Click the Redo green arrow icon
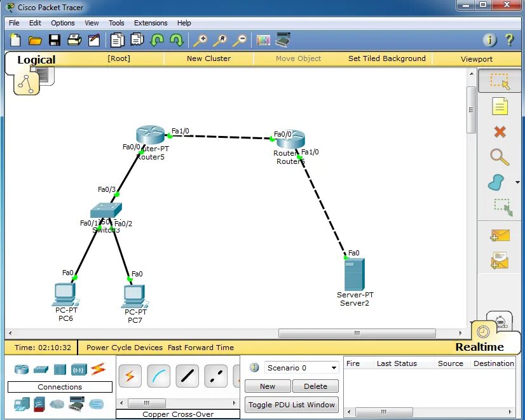 click(x=177, y=40)
